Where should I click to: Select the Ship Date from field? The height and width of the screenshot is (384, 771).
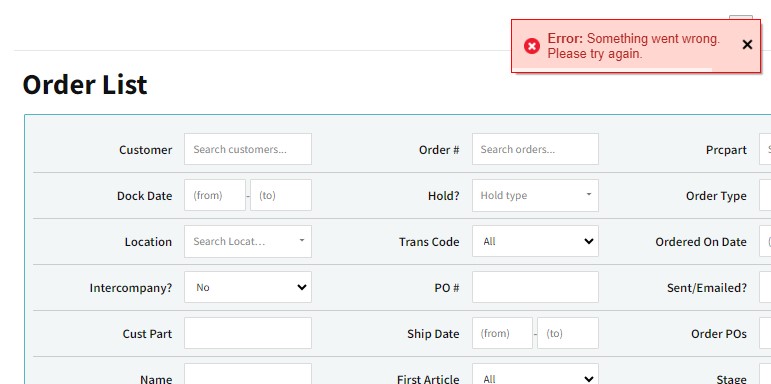502,333
